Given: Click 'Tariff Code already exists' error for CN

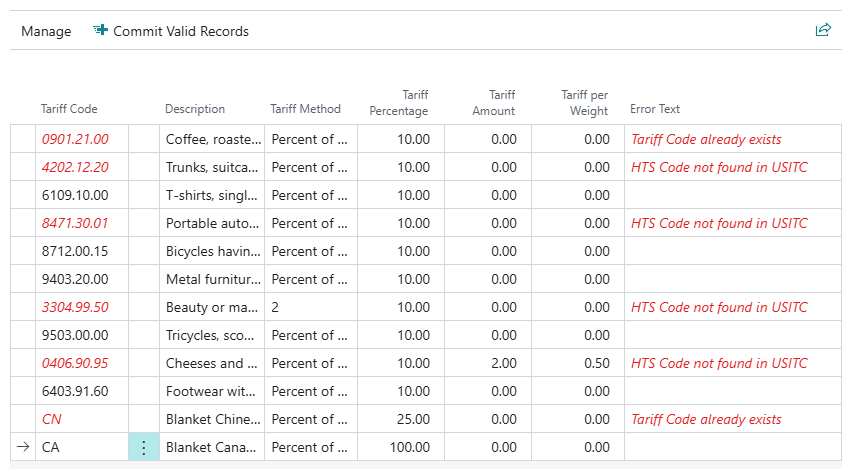Looking at the screenshot, I should coord(706,420).
